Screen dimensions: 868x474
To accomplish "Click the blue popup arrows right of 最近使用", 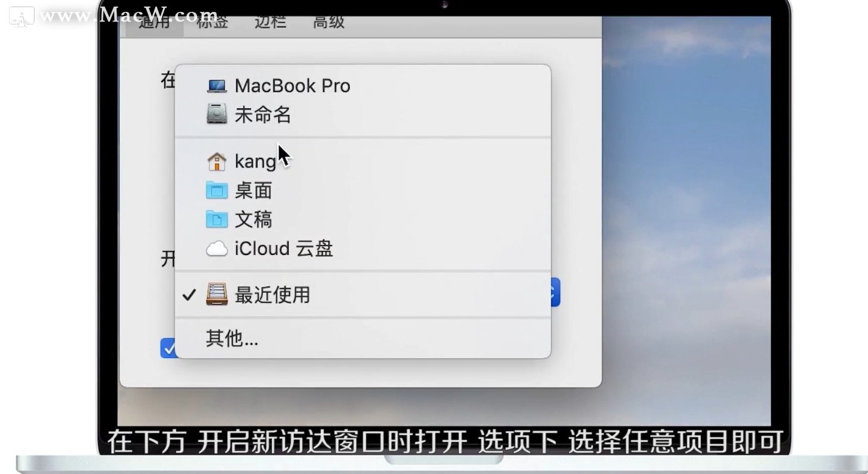I will point(555,292).
